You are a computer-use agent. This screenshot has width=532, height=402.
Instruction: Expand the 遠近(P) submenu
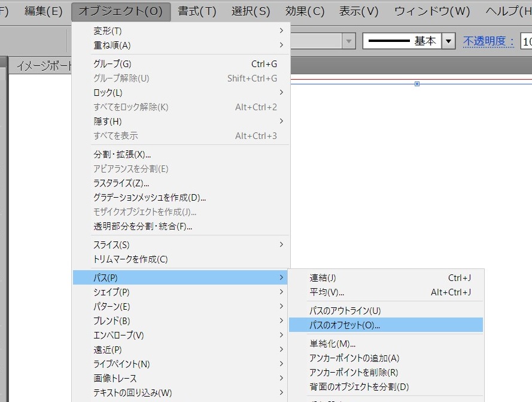point(181,350)
